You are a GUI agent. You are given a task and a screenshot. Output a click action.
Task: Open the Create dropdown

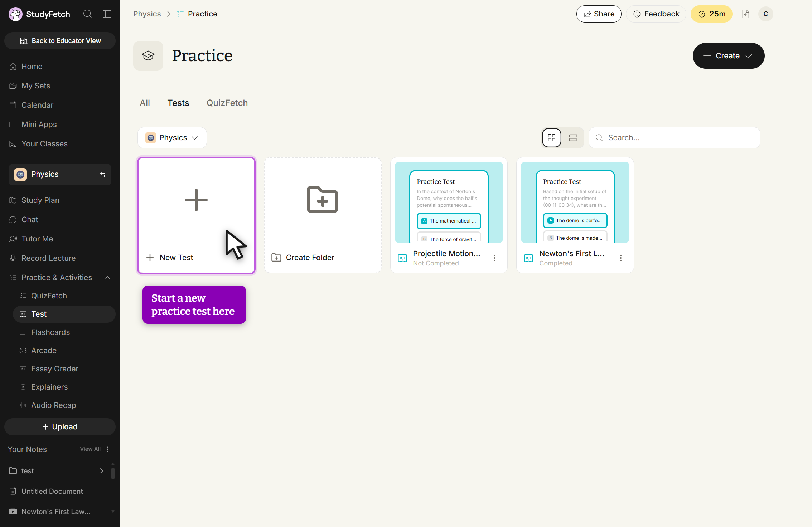[x=728, y=56]
